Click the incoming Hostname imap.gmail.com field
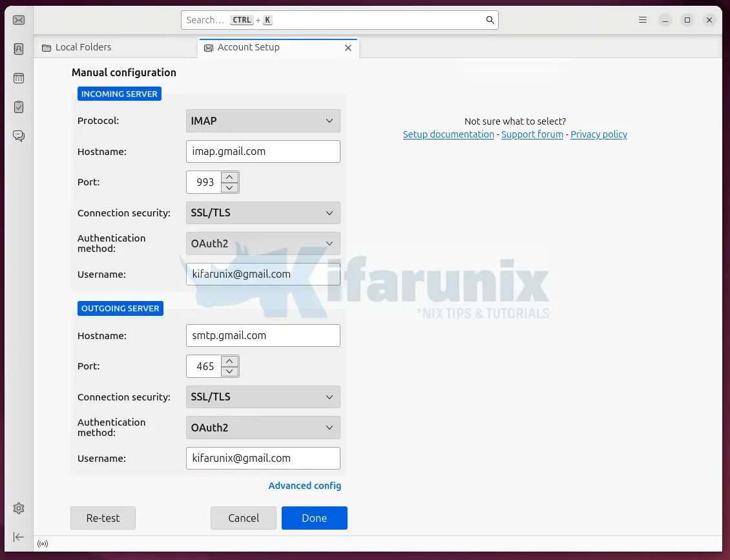730x560 pixels. click(x=262, y=152)
